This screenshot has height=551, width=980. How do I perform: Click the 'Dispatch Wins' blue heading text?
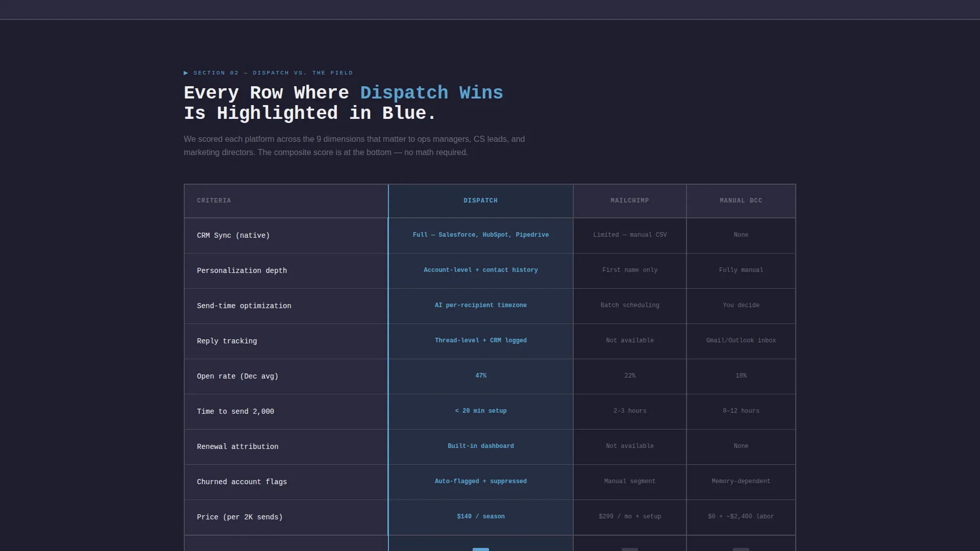(431, 93)
